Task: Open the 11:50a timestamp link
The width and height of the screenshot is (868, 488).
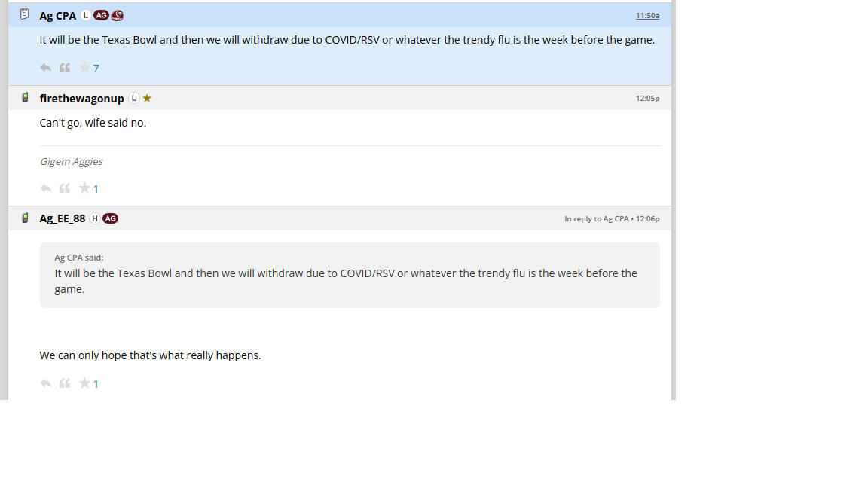Action: tap(647, 16)
